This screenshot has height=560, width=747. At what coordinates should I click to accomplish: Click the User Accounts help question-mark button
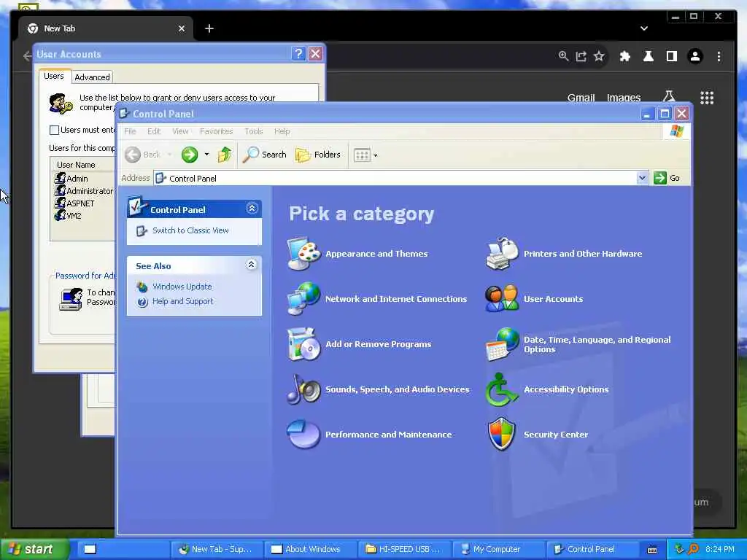[x=298, y=54]
